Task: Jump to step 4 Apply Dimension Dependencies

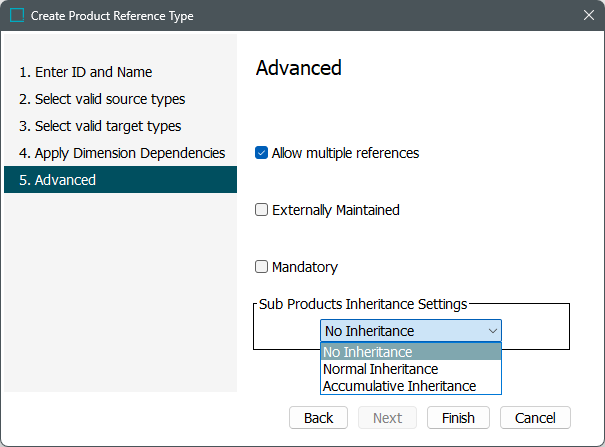Action: point(120,153)
